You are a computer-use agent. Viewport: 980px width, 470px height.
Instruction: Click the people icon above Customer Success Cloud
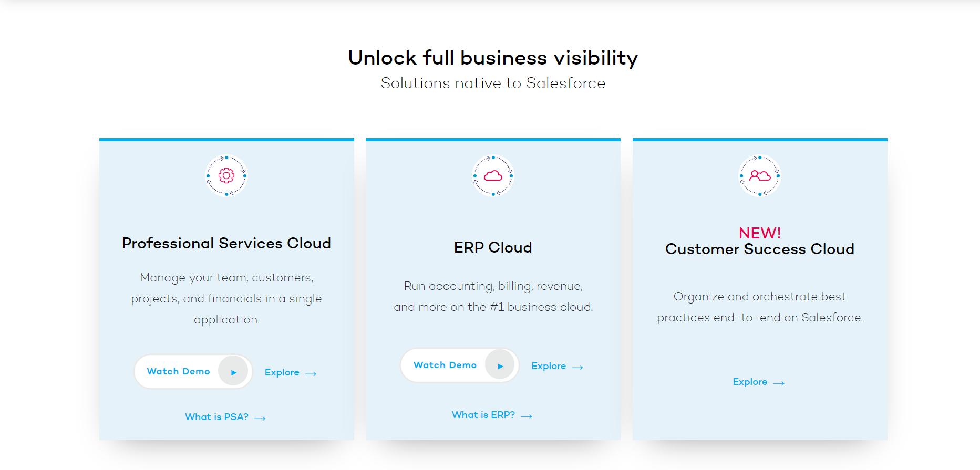(x=759, y=176)
